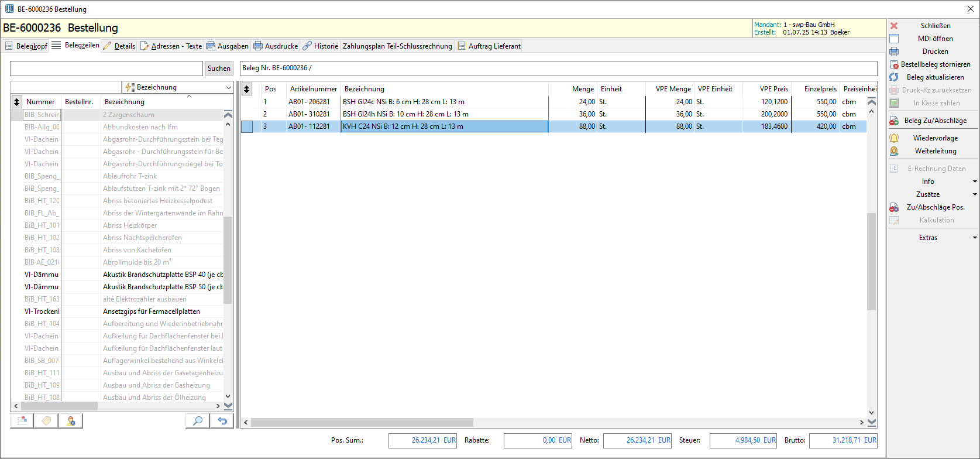
Task: Click the double-arrow jump-to-top icon in the article list
Action: pos(228,115)
